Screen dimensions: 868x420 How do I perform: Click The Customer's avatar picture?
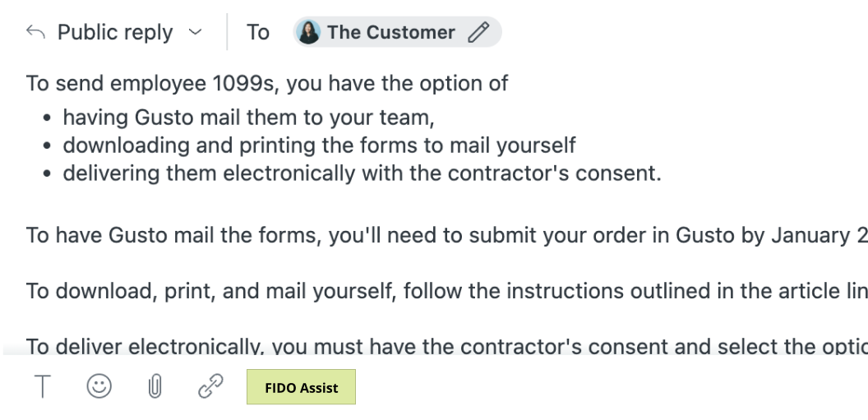point(308,32)
